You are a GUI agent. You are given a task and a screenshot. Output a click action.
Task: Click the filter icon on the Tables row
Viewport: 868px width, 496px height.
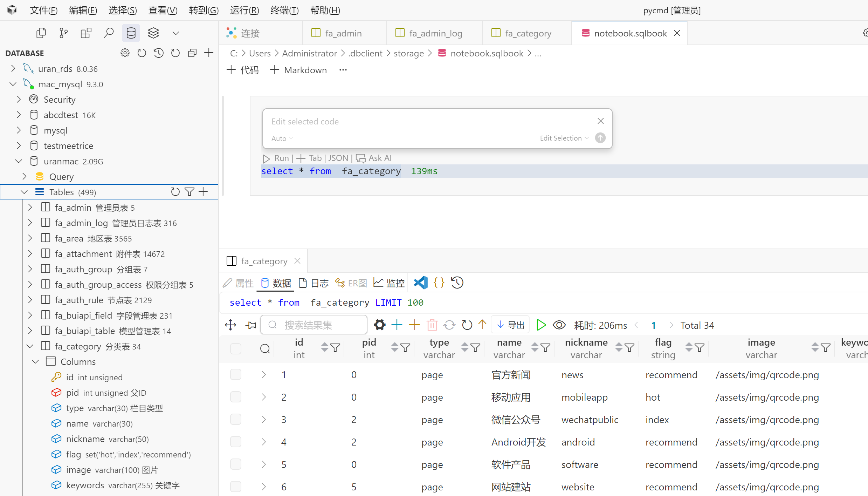point(189,192)
